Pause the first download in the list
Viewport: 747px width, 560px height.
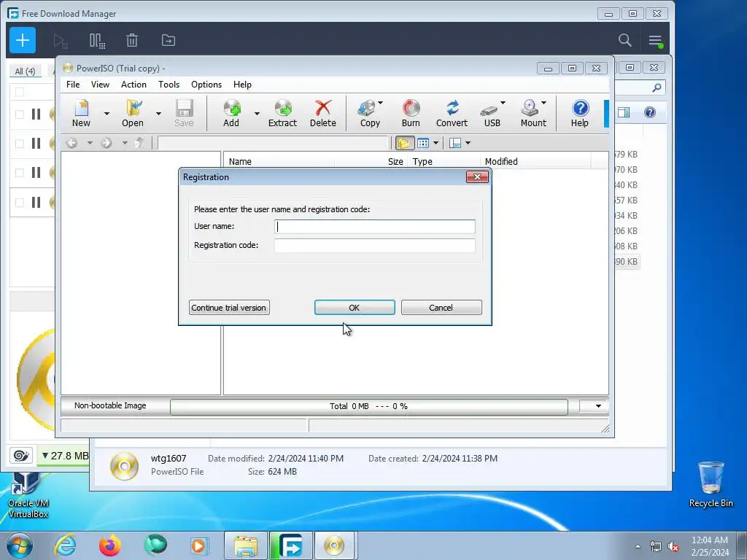pyautogui.click(x=36, y=114)
